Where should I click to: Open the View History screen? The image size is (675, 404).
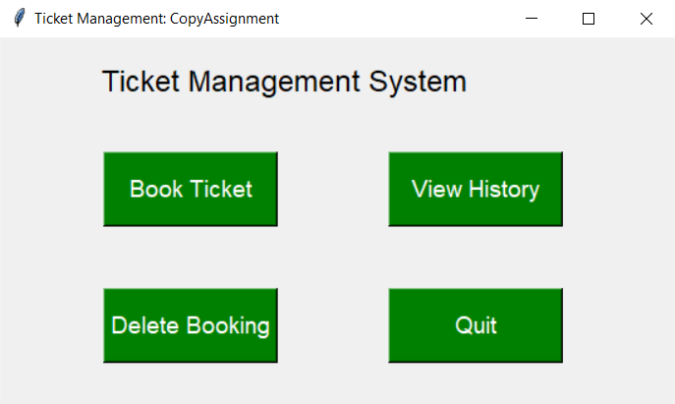click(x=475, y=189)
